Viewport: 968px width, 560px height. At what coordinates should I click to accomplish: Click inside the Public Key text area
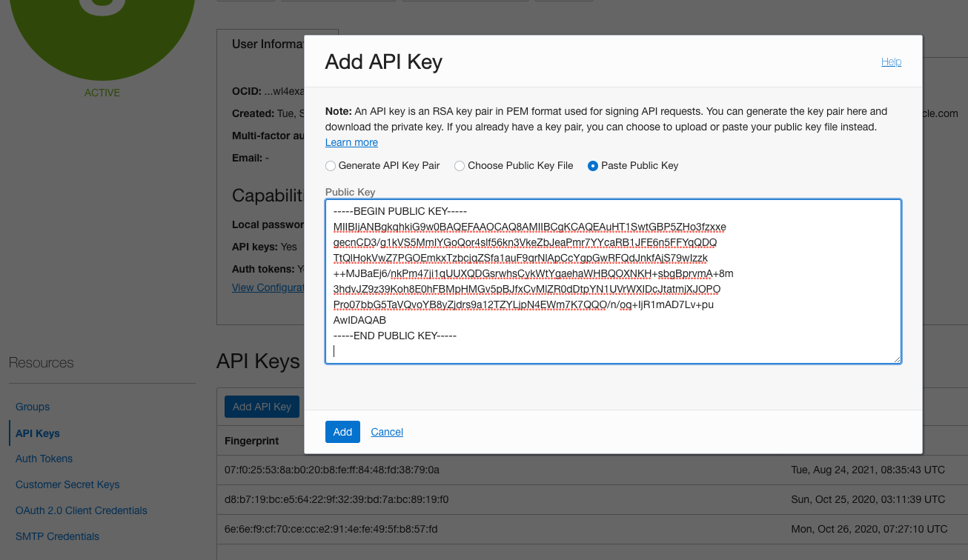pos(612,281)
